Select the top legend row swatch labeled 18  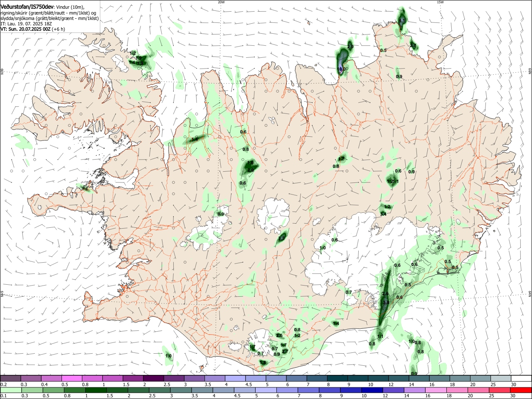click(460, 378)
